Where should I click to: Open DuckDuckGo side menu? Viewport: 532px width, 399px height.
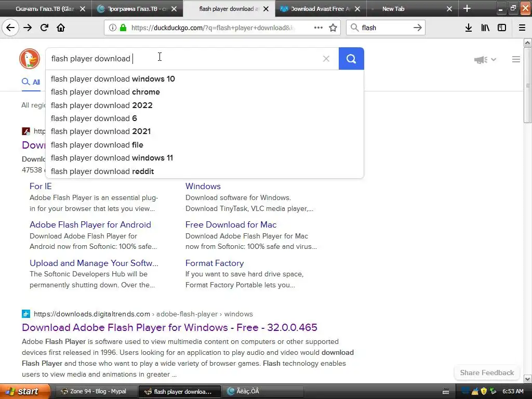coord(516,59)
